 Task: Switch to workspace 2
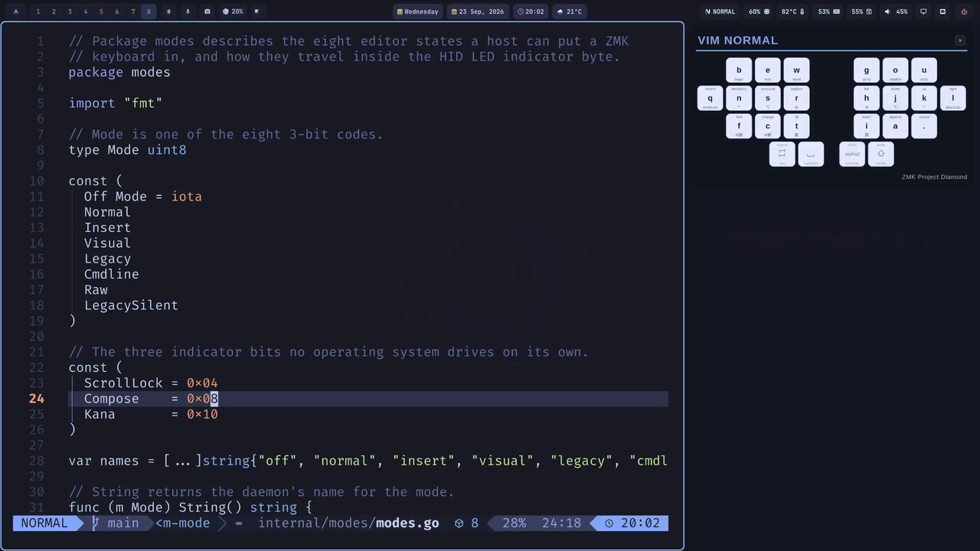click(x=54, y=11)
